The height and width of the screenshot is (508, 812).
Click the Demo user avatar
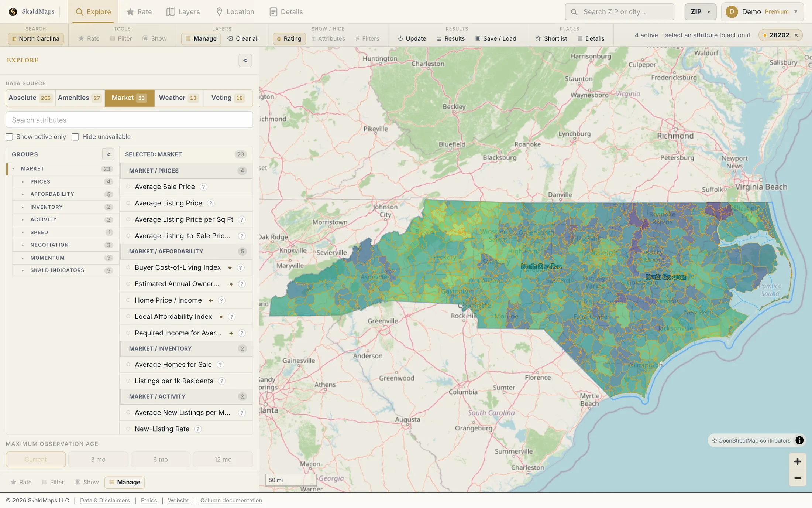[732, 12]
